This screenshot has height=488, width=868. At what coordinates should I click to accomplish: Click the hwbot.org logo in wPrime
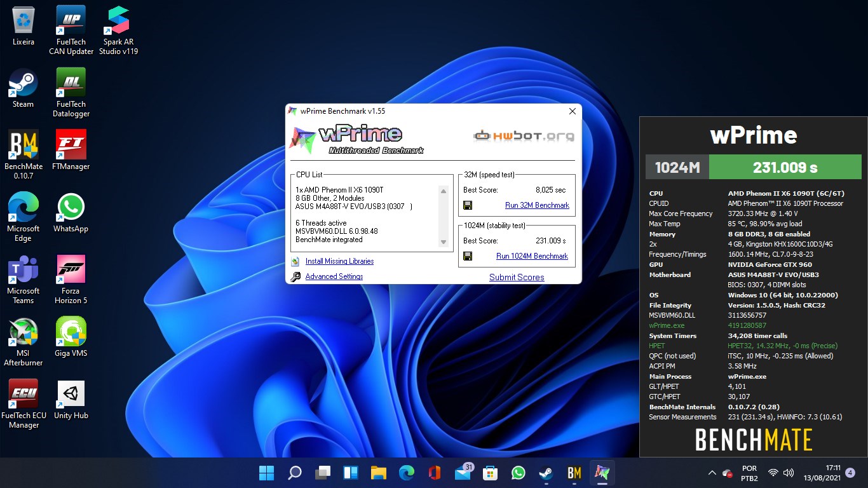point(524,135)
